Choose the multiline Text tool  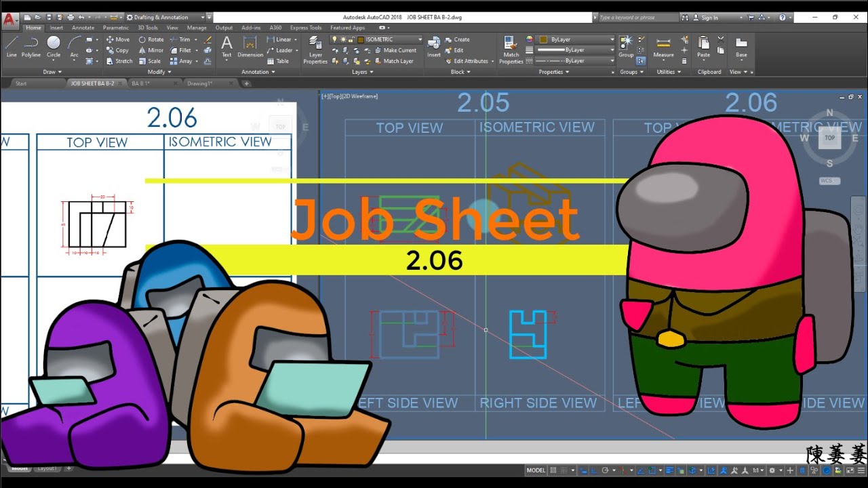point(226,46)
